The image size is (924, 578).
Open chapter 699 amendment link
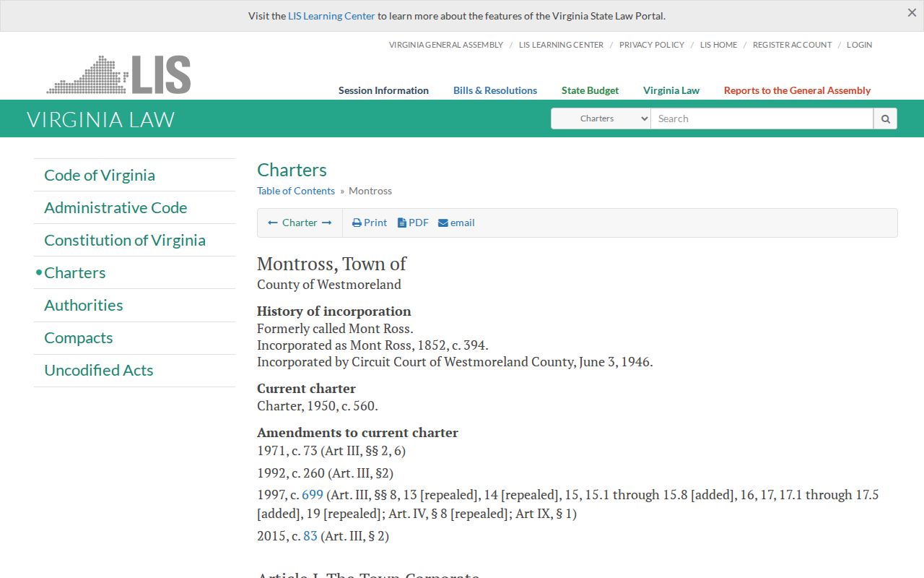coord(313,495)
